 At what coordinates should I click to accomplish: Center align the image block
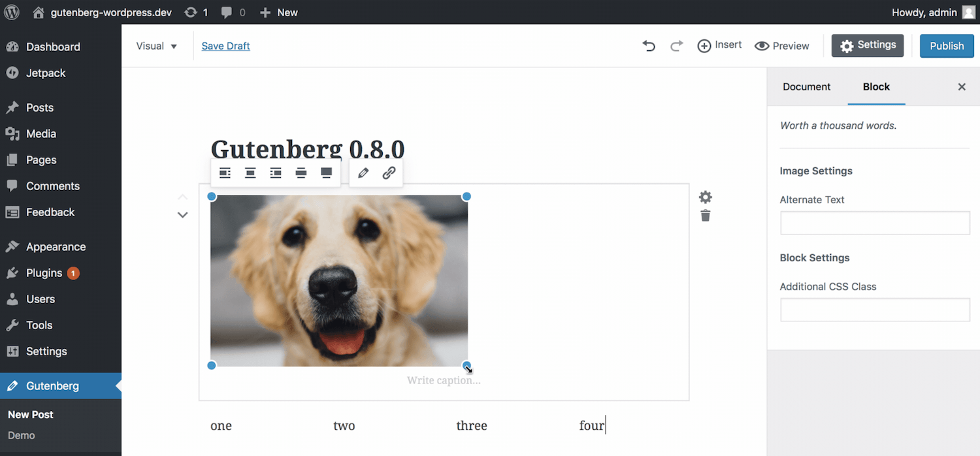(x=250, y=173)
